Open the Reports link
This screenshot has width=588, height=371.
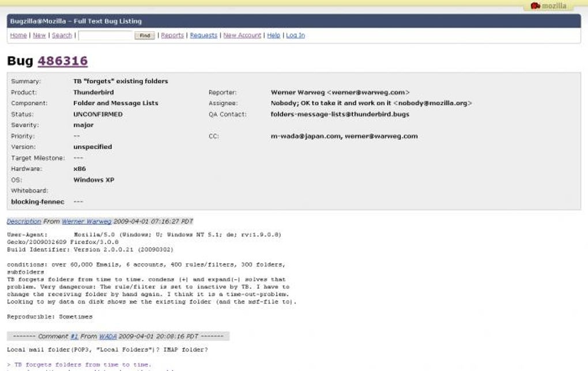[172, 35]
